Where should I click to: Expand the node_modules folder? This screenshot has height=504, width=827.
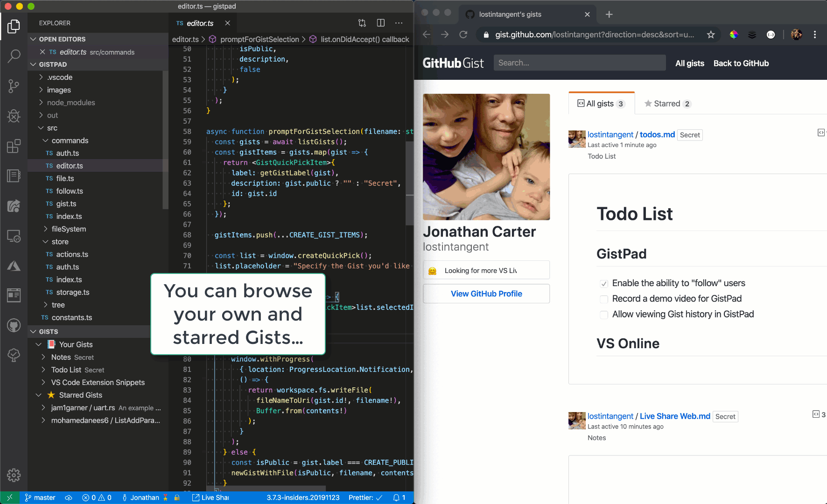pos(70,103)
